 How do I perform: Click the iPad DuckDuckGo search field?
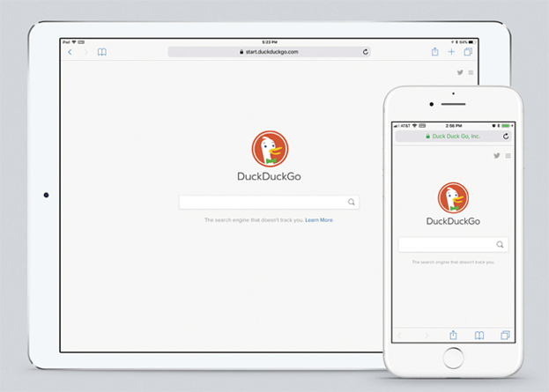click(x=263, y=202)
